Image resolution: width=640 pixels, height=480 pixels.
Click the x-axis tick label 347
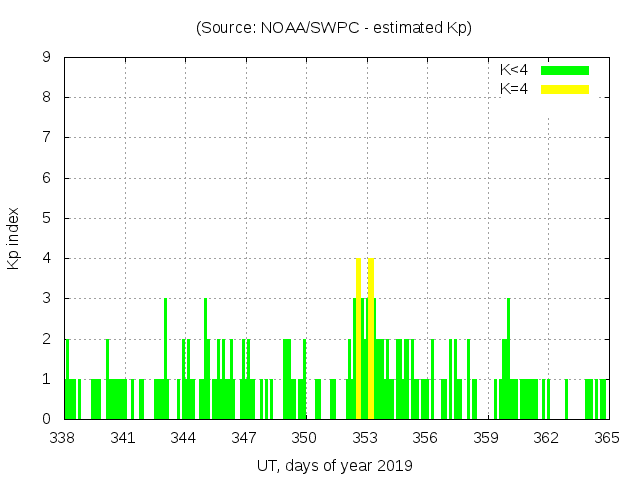point(244,437)
